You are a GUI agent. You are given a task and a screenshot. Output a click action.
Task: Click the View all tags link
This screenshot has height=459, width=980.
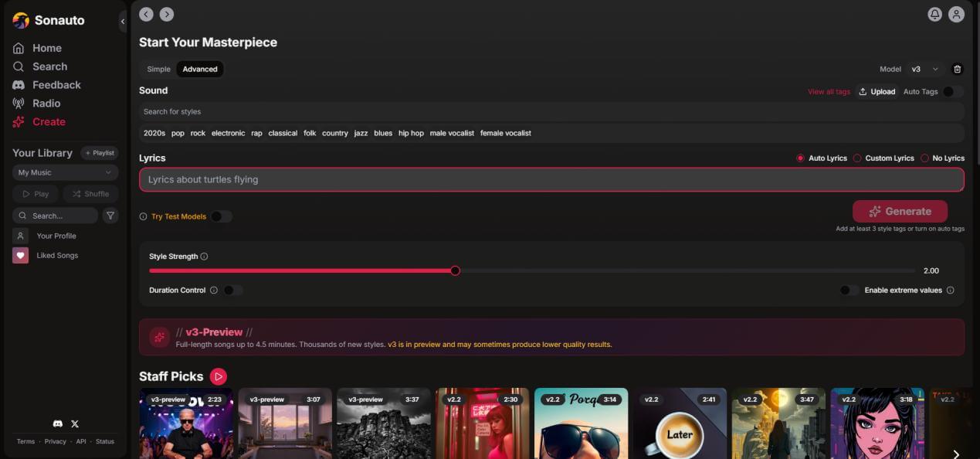[x=829, y=92]
